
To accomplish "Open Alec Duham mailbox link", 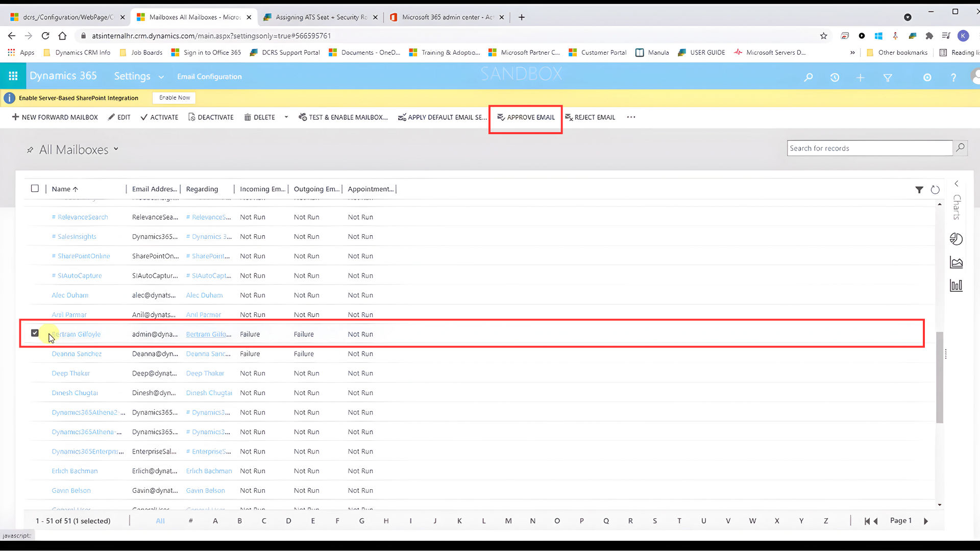I will [x=70, y=295].
